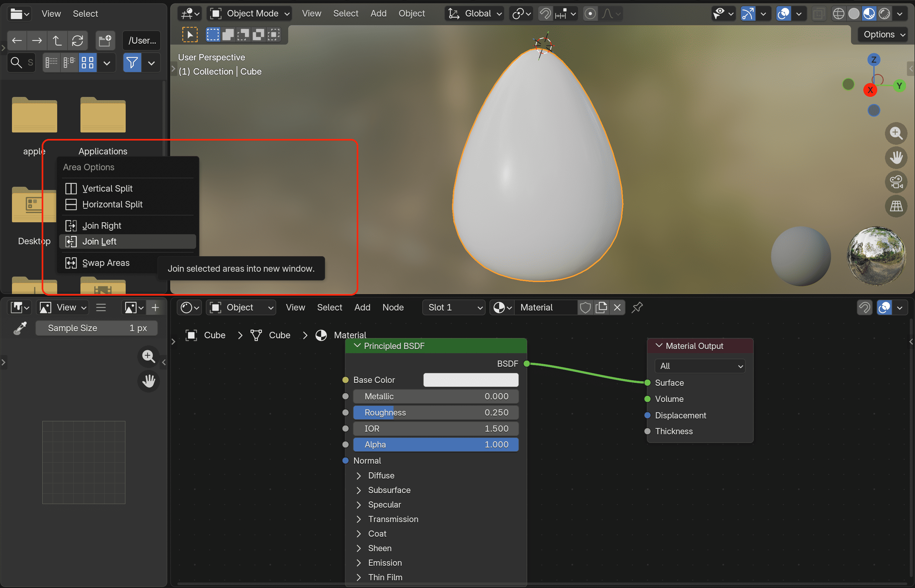This screenshot has height=588, width=915.
Task: Open the pivot point dropdown
Action: pyautogui.click(x=521, y=14)
